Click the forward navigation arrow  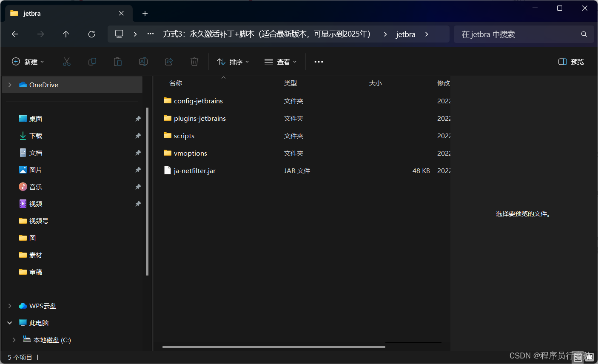point(41,34)
